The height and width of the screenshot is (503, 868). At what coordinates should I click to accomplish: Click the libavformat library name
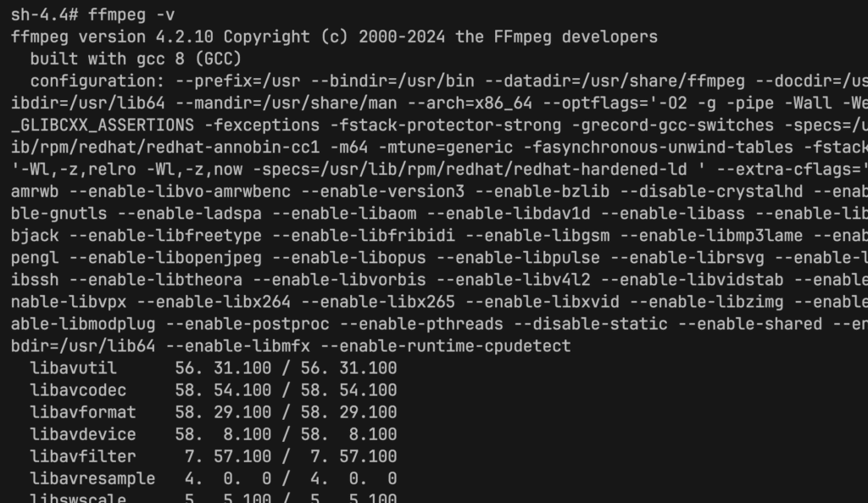click(x=83, y=413)
